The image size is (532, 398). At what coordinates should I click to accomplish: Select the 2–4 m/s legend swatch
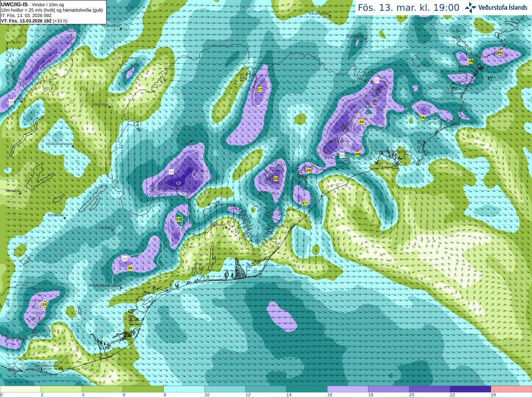pos(61,389)
